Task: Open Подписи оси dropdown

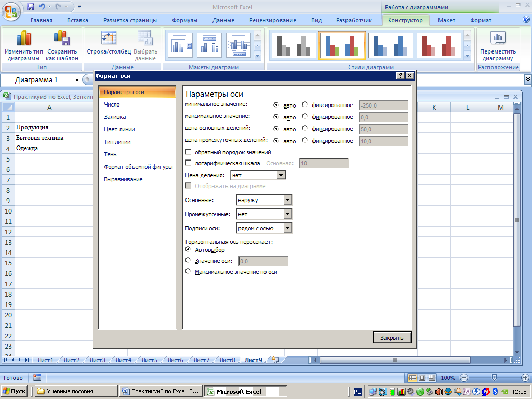Action: point(287,228)
